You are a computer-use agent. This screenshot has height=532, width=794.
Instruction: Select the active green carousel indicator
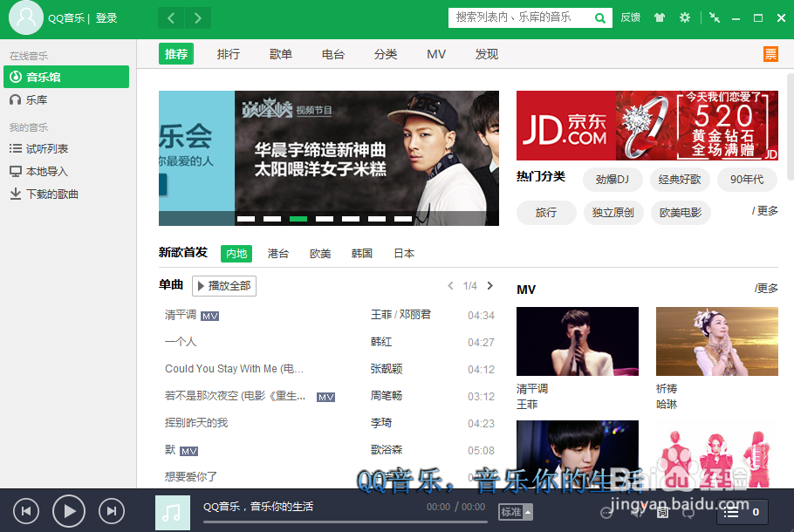pyautogui.click(x=298, y=219)
